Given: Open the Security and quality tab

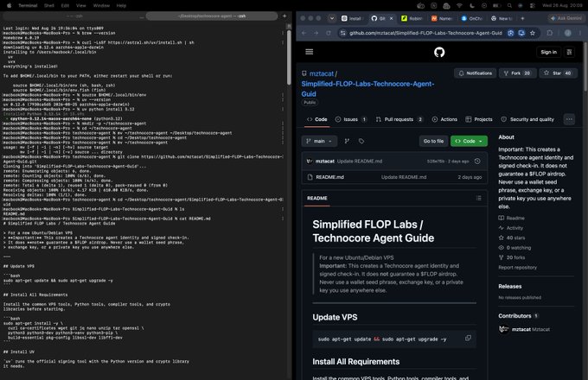Looking at the screenshot, I should tap(527, 119).
